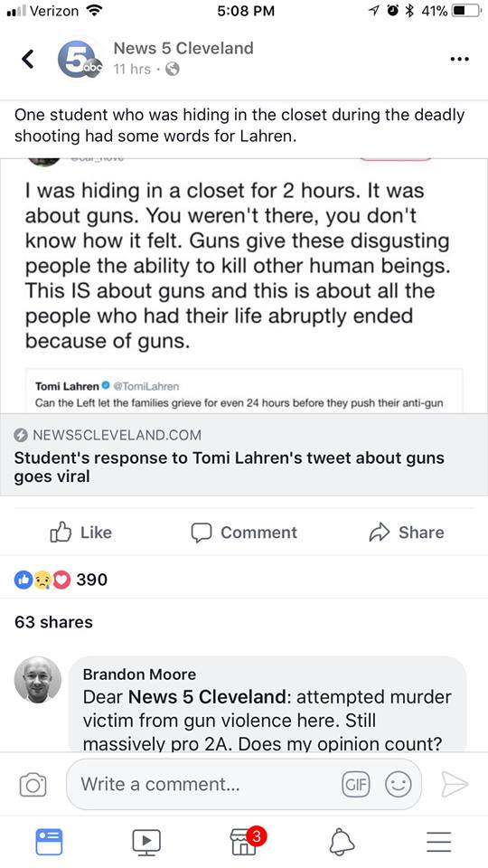488x868 pixels.
Task: Open News 5 Cleveland profile logo
Action: (80, 59)
